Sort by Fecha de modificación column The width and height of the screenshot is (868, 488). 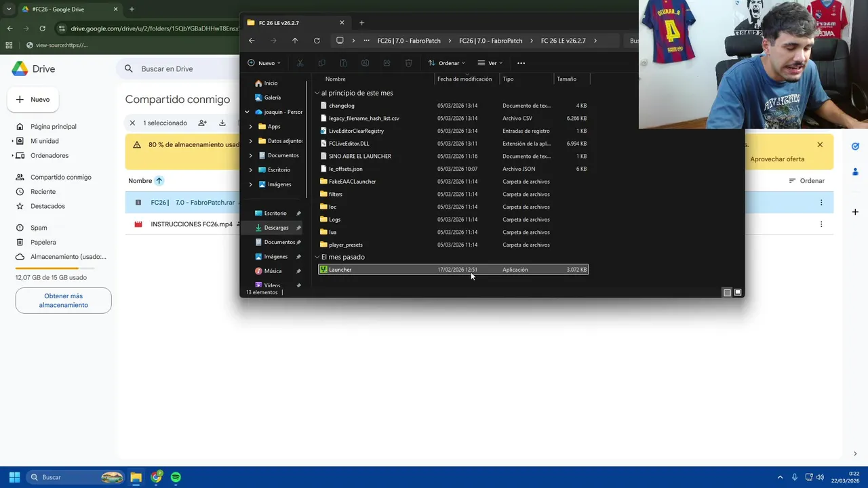(x=467, y=79)
